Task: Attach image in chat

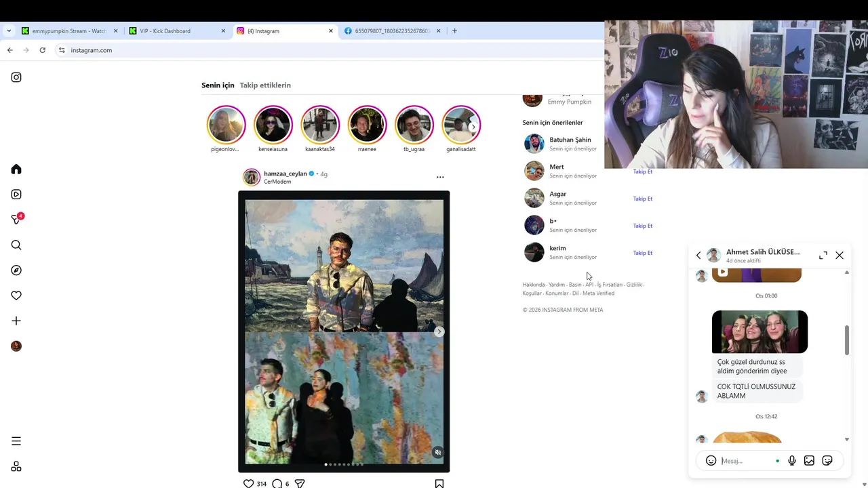Action: (x=809, y=461)
